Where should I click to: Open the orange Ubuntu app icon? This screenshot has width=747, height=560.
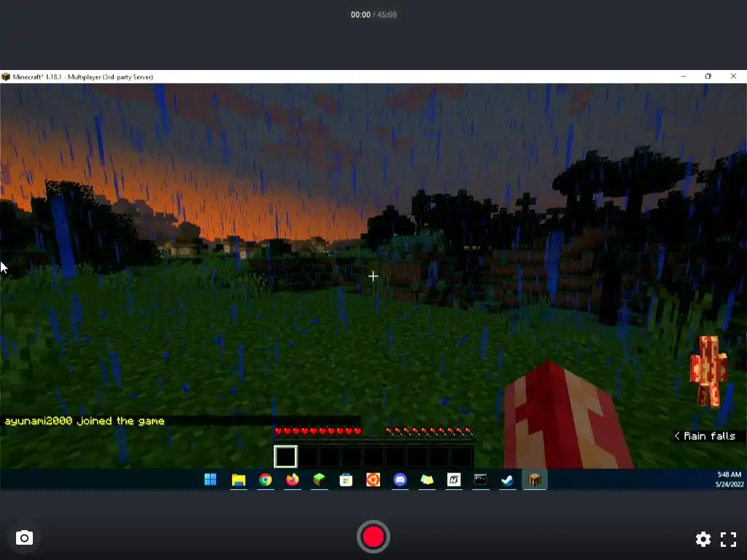tap(373, 480)
